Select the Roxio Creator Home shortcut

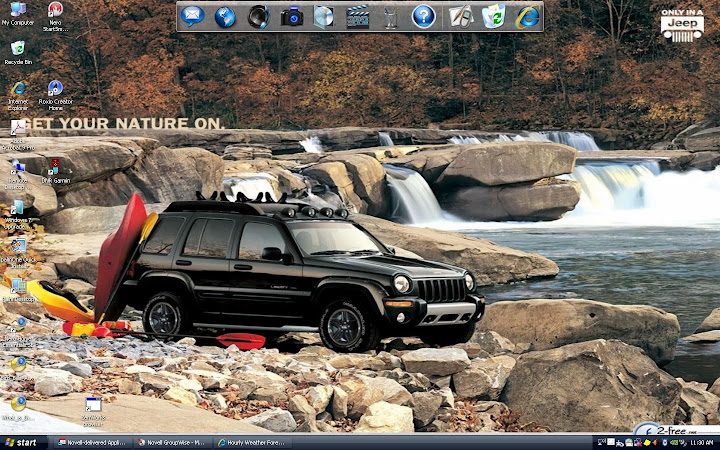click(56, 96)
